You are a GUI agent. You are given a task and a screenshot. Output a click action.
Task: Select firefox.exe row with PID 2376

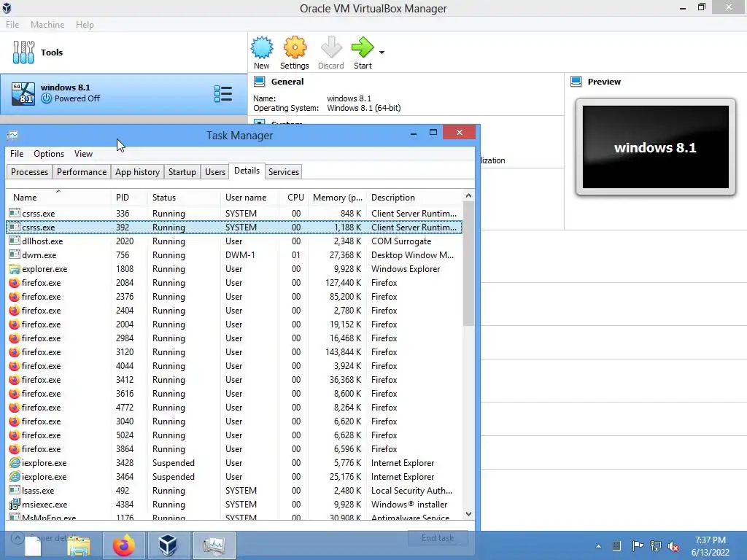234,296
